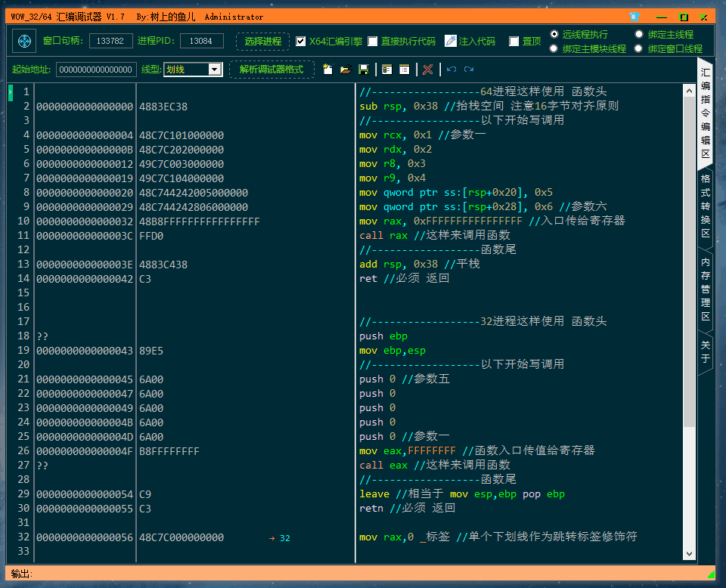Screen dimensions: 726x588
Task: Click the 输出 output status bar
Action: click(360, 574)
